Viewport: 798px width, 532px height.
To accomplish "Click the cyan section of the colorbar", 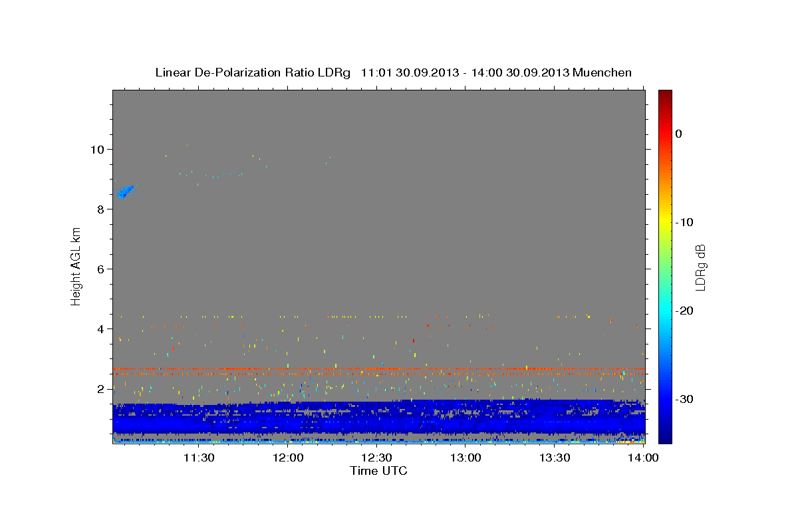I will coord(665,311).
